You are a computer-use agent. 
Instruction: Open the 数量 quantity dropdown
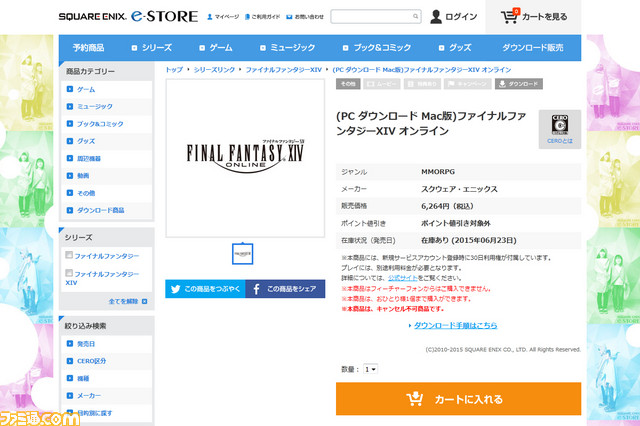pyautogui.click(x=371, y=369)
